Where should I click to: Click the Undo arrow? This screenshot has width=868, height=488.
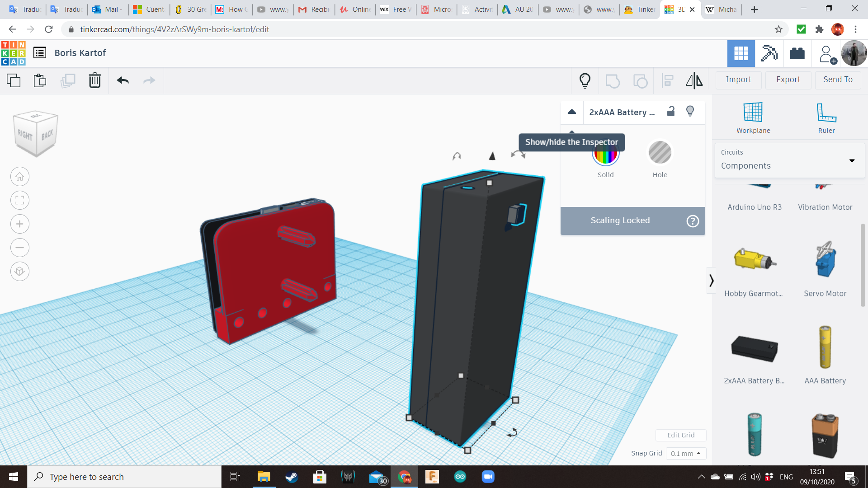123,80
